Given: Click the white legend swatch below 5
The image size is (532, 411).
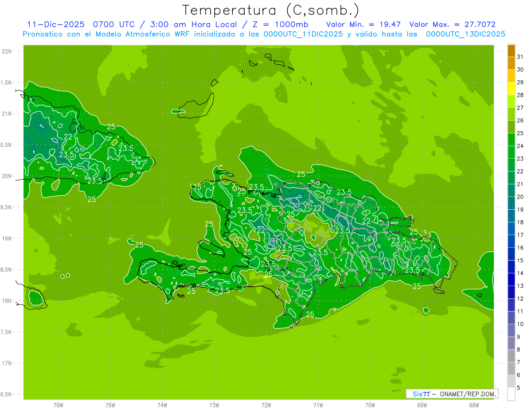Looking at the screenshot, I should tap(511, 394).
